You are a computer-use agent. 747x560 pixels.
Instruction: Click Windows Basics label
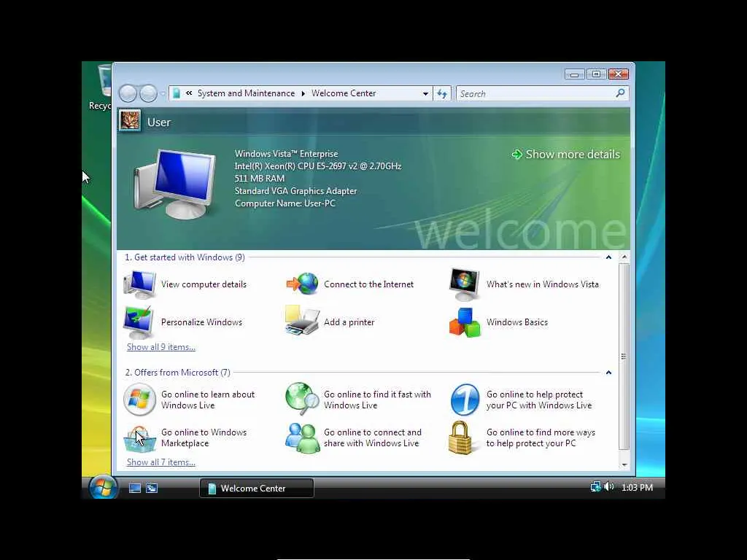pyautogui.click(x=517, y=322)
